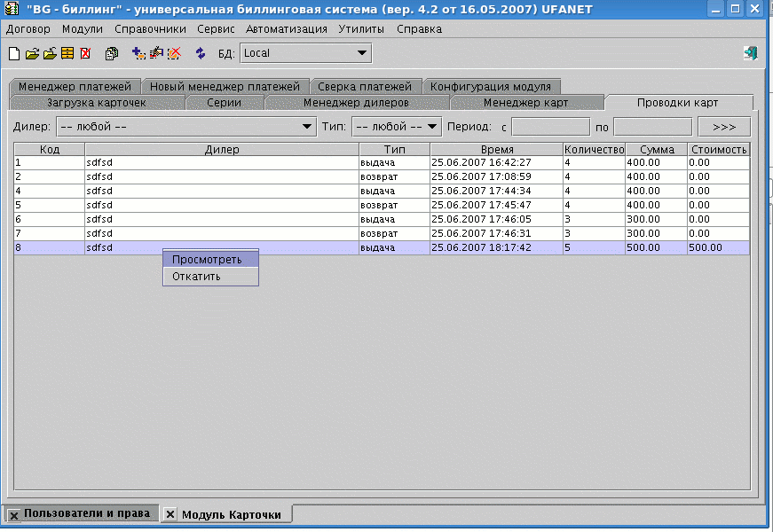
Task: Click the copy documents toolbar icon
Action: coord(112,53)
